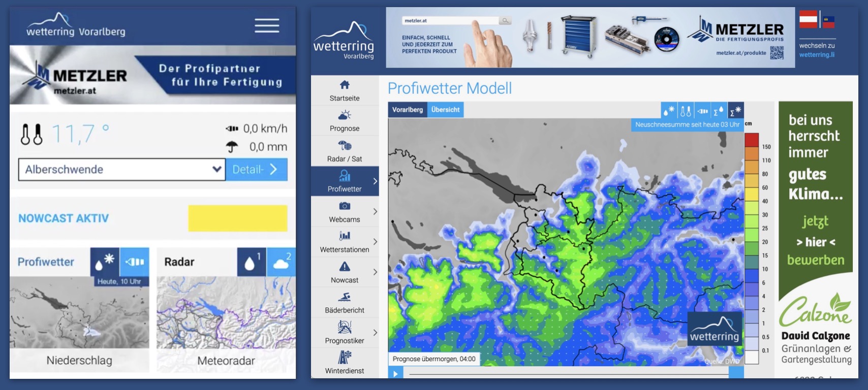Image resolution: width=868 pixels, height=390 pixels.
Task: Open Prognose in the sidebar
Action: [345, 121]
